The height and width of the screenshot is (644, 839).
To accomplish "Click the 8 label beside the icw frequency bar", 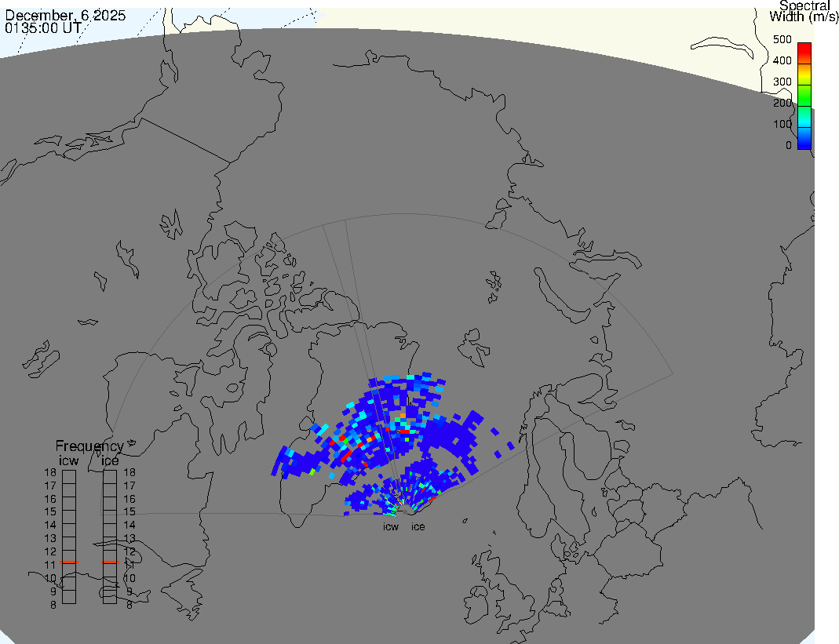I will tap(53, 605).
